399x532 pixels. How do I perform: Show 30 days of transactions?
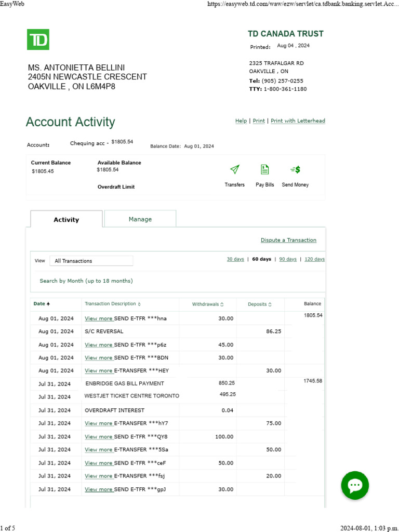coord(235,259)
